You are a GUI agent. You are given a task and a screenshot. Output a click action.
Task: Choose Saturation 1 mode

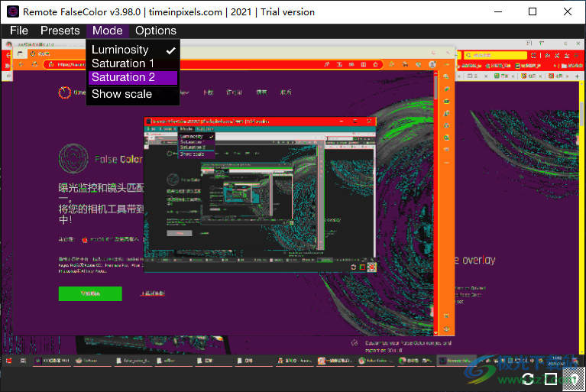tap(133, 63)
